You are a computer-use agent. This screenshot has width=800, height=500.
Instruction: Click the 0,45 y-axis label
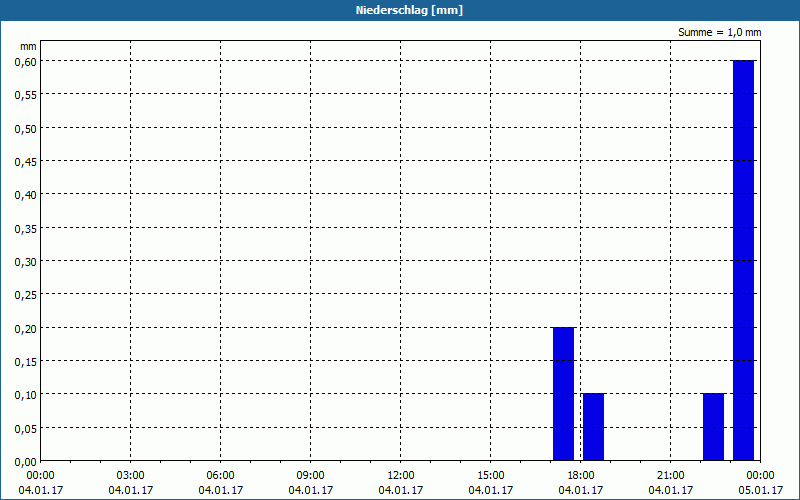pyautogui.click(x=26, y=161)
